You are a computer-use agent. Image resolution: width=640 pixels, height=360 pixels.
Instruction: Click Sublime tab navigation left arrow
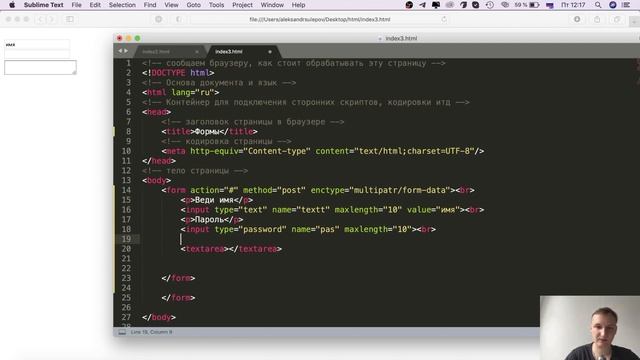pyautogui.click(x=120, y=51)
